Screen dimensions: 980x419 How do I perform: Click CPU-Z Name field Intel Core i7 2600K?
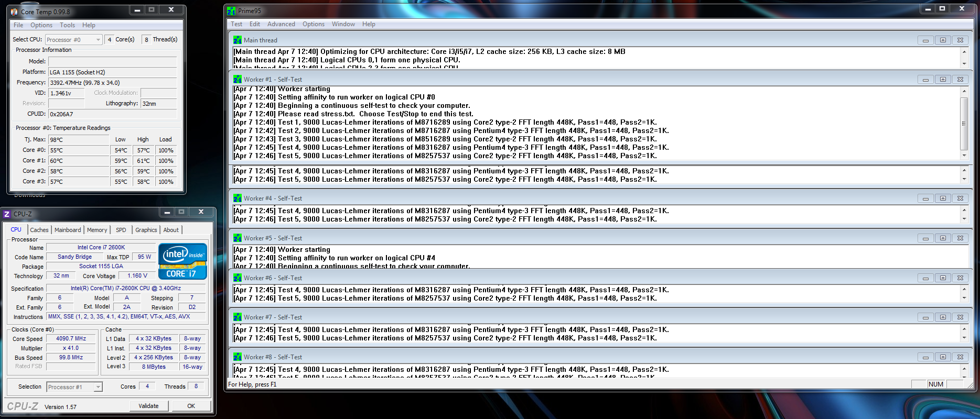point(101,247)
